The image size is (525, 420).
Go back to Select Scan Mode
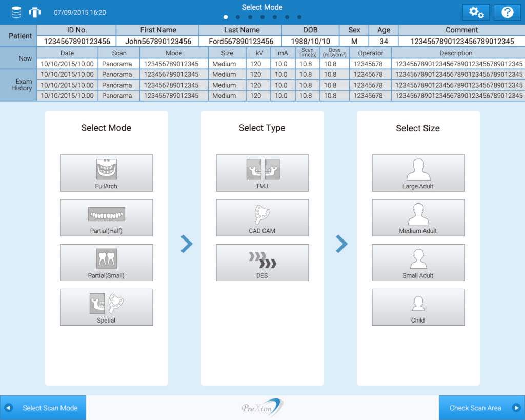[43, 408]
